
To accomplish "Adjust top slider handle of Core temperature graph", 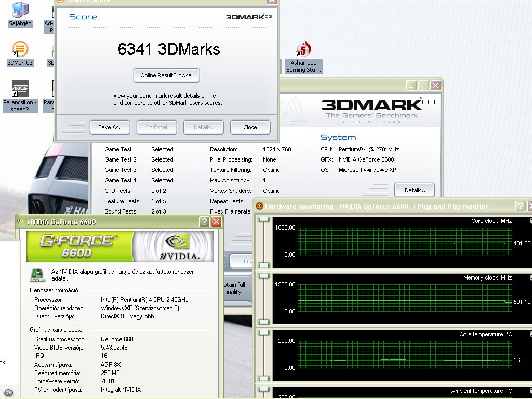I will (263, 333).
